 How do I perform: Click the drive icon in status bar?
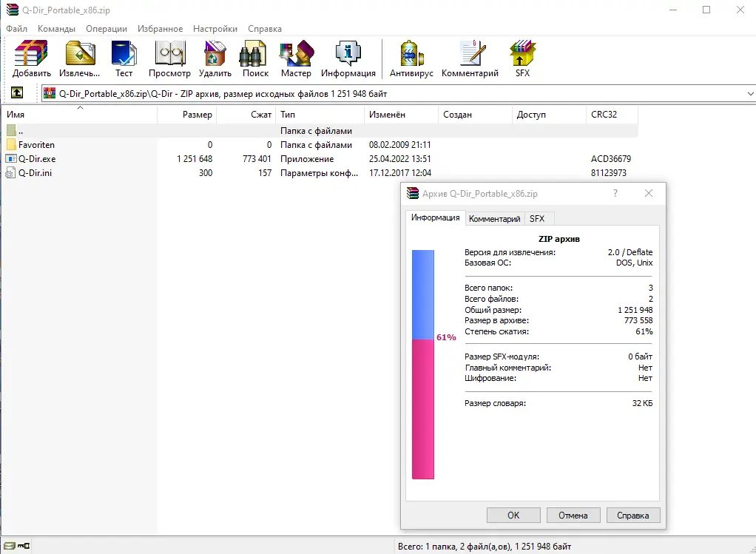[9, 546]
